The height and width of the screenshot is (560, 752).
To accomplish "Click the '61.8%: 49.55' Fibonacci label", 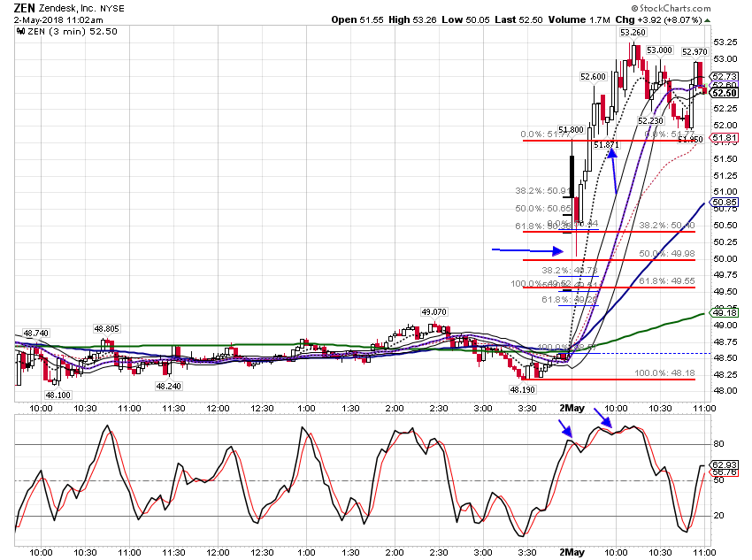I will (x=667, y=281).
